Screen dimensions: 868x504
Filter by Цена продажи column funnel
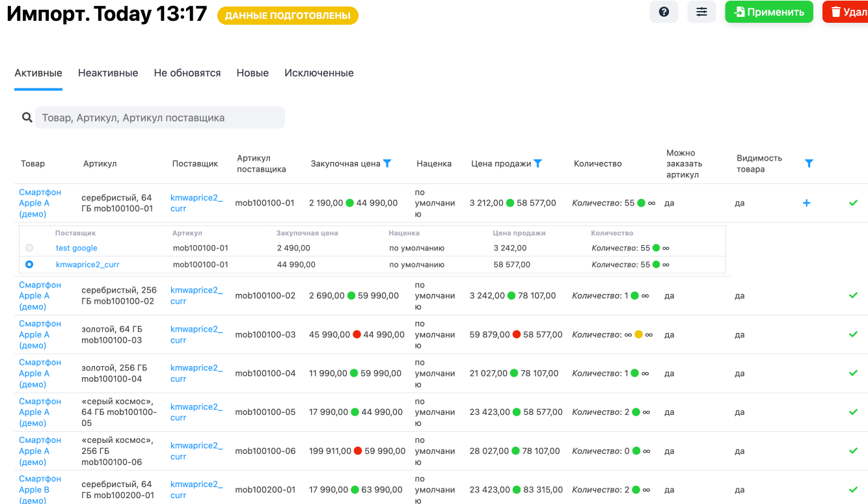pyautogui.click(x=538, y=163)
